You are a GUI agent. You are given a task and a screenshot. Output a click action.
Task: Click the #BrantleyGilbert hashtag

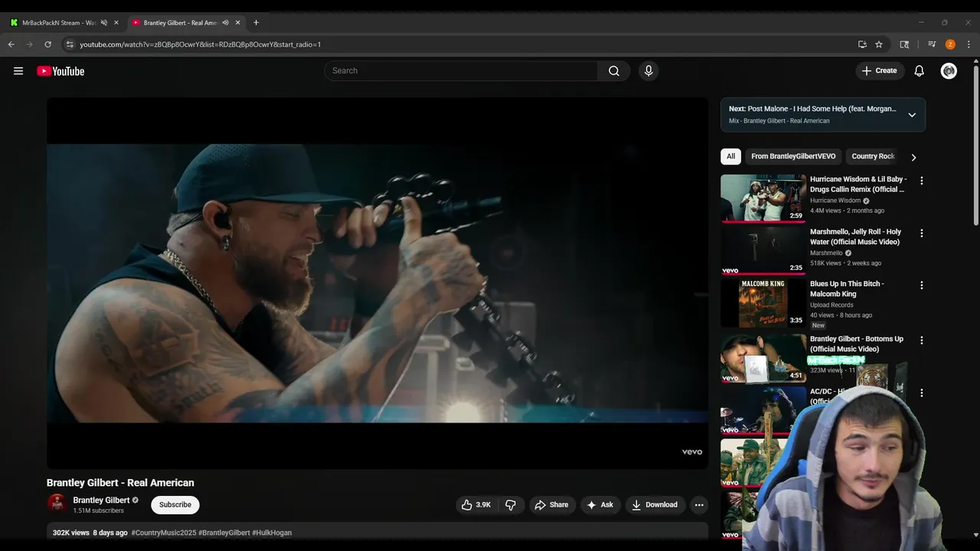(x=224, y=533)
